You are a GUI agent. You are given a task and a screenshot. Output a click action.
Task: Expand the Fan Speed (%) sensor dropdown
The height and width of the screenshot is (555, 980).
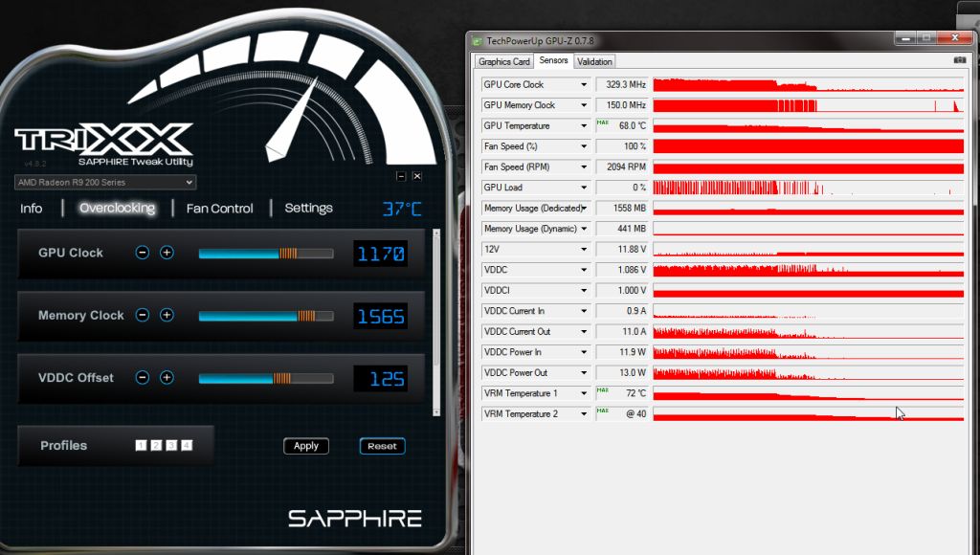pyautogui.click(x=584, y=146)
